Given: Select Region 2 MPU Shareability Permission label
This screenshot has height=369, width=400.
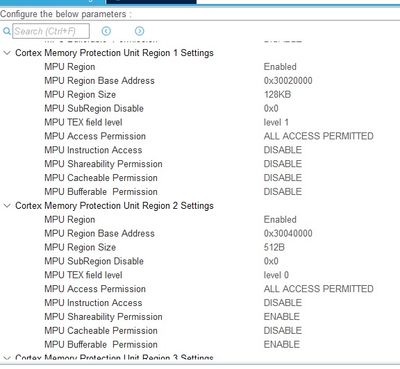Looking at the screenshot, I should (103, 317).
